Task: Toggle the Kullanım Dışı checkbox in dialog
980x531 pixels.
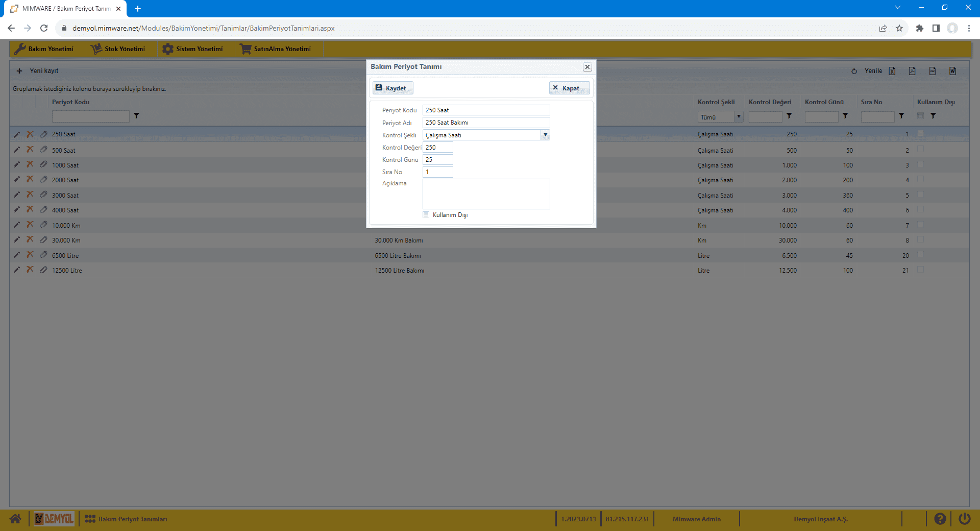Action: [426, 215]
